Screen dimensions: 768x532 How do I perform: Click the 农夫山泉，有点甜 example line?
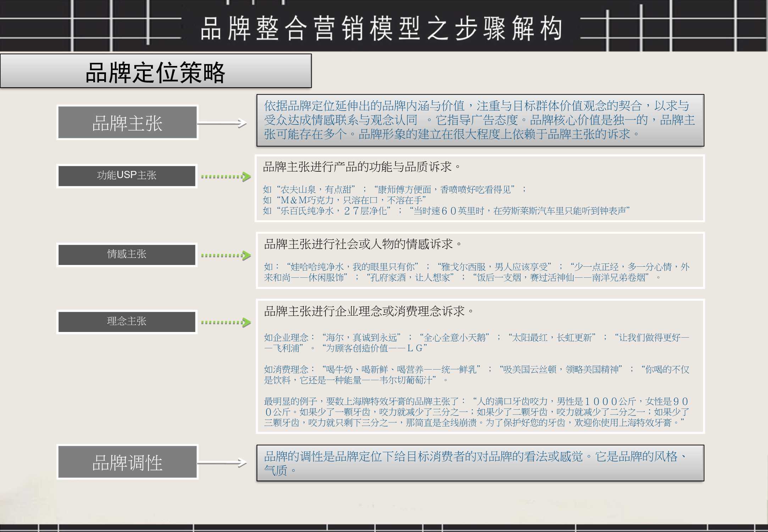[x=394, y=189]
